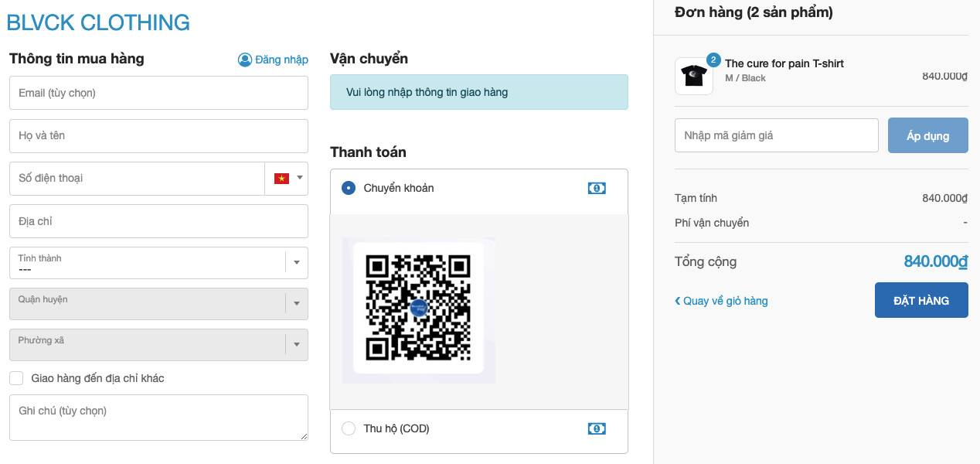Open the phone country code dropdown arrow
Image resolution: width=980 pixels, height=464 pixels.
tap(300, 179)
